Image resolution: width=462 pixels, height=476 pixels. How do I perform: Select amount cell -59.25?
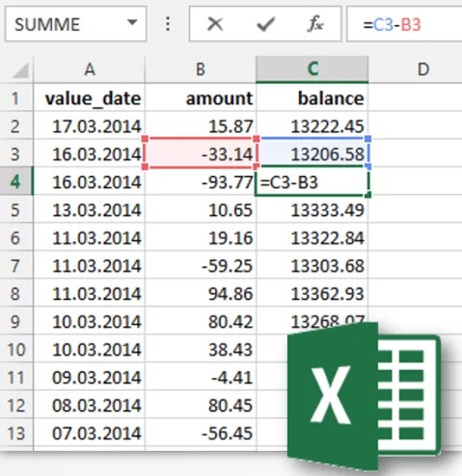point(201,266)
